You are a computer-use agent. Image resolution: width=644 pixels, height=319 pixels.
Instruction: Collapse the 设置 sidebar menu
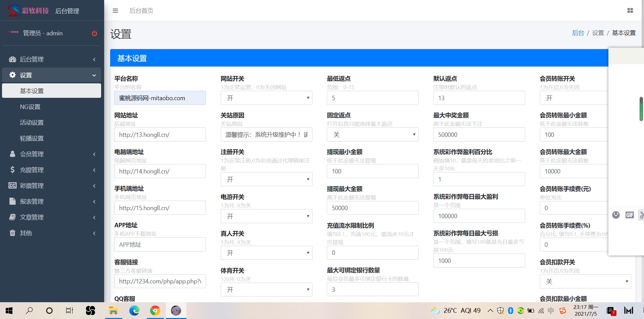52,75
